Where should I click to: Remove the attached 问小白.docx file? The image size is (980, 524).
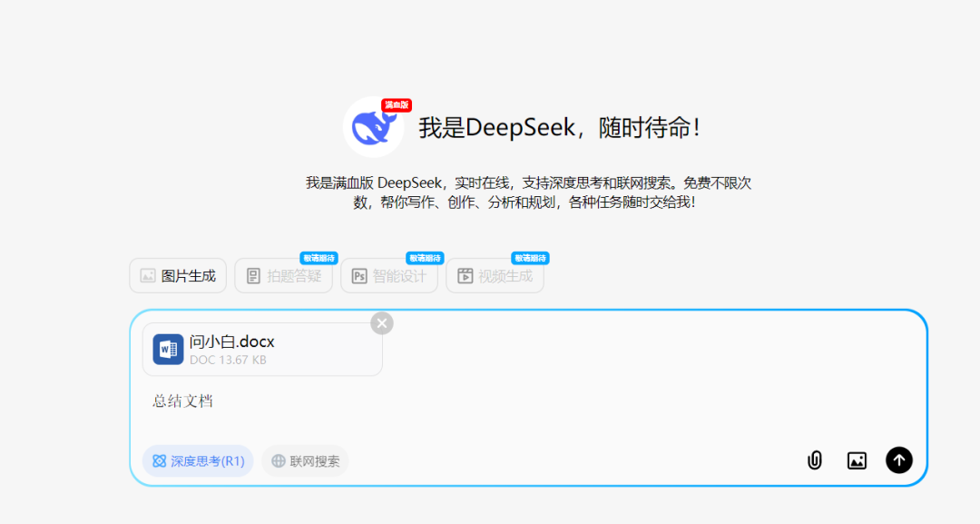coord(381,322)
